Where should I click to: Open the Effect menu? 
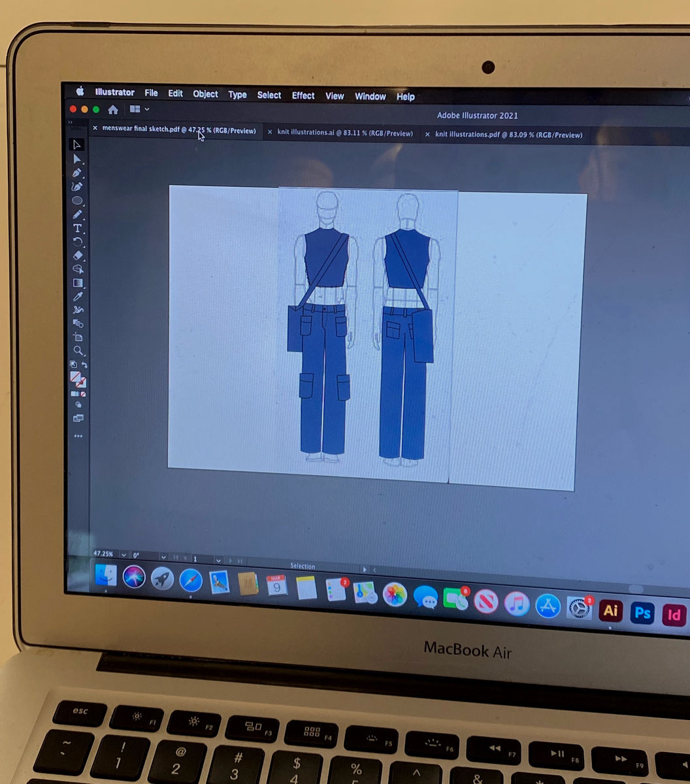pos(303,95)
